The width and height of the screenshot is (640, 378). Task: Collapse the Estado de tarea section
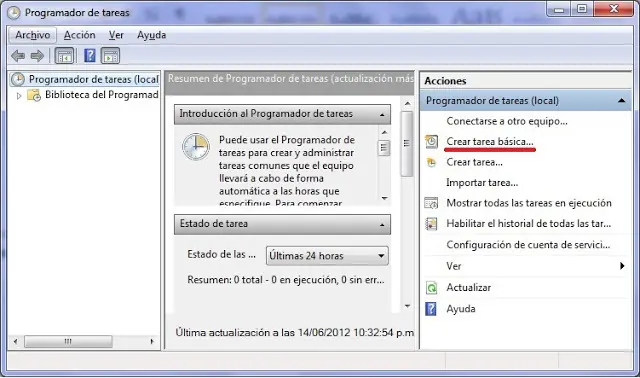pyautogui.click(x=382, y=225)
